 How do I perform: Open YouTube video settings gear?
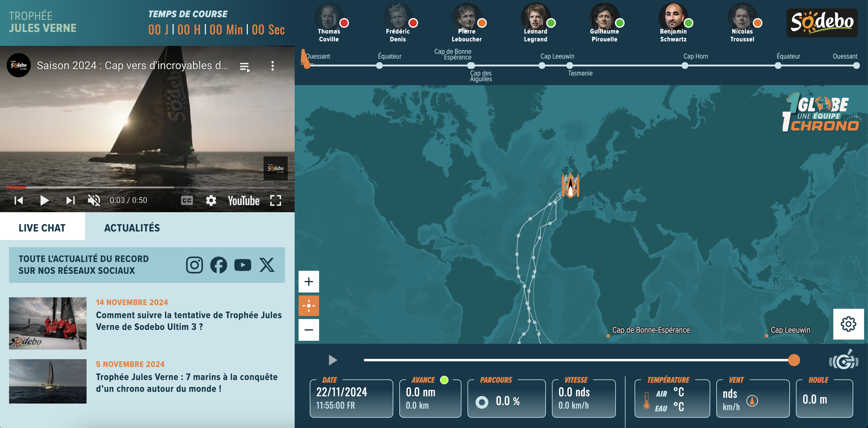coord(211,200)
